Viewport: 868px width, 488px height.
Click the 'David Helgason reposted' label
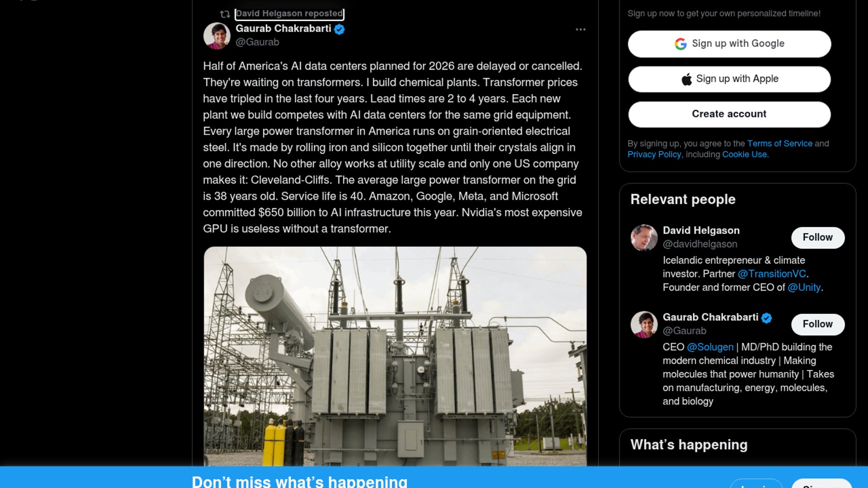(289, 14)
